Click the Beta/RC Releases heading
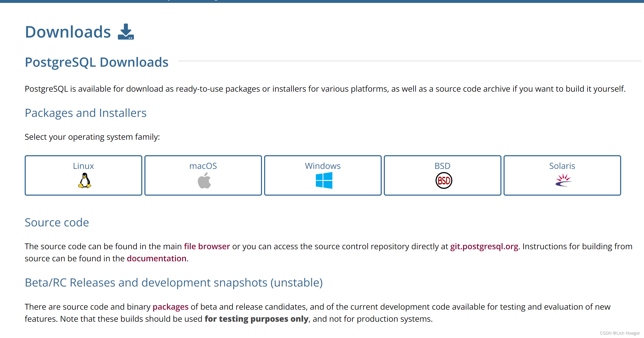Screen dimensions: 644x338 (x=174, y=283)
